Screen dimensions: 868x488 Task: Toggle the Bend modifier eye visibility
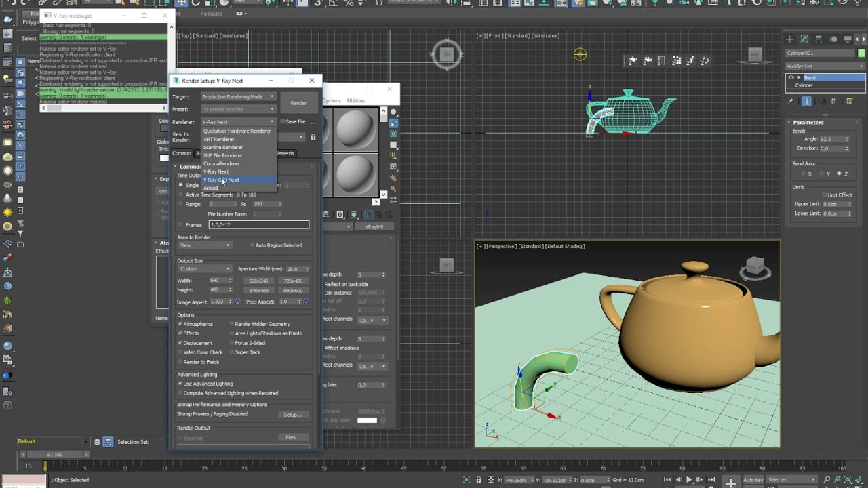pyautogui.click(x=791, y=77)
